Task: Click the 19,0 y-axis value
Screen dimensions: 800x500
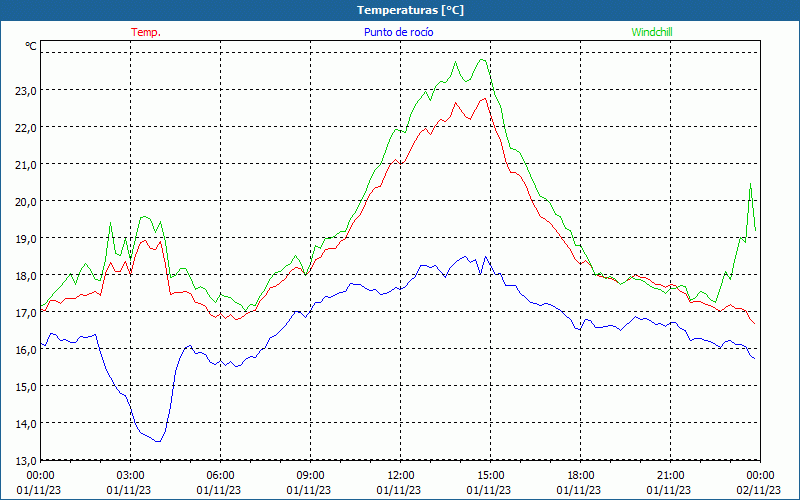Action: [26, 239]
